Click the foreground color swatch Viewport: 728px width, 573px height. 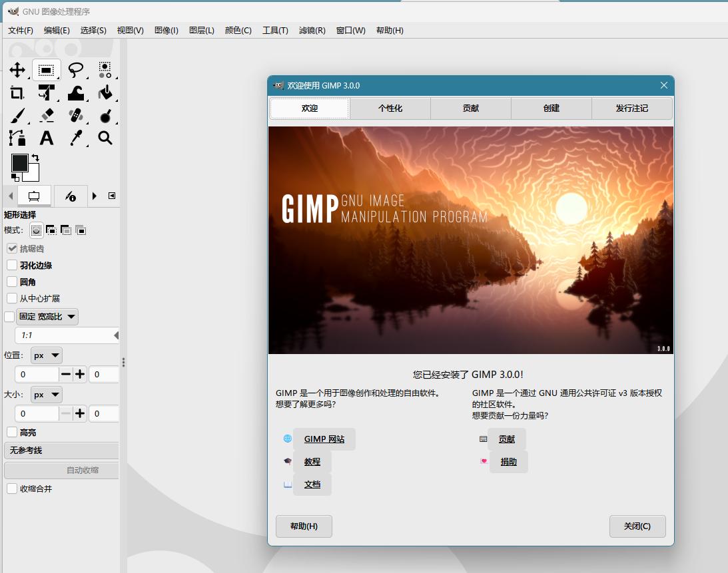click(20, 164)
